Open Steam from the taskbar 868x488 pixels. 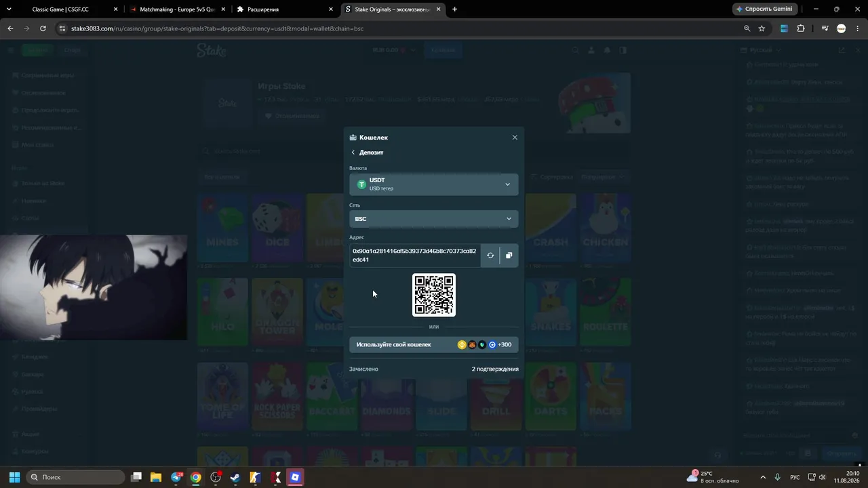pyautogui.click(x=235, y=477)
